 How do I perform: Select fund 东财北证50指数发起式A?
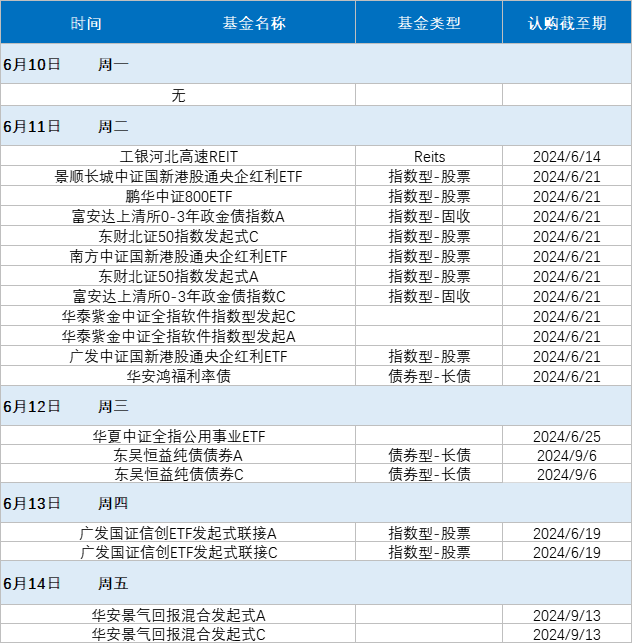coord(178,276)
